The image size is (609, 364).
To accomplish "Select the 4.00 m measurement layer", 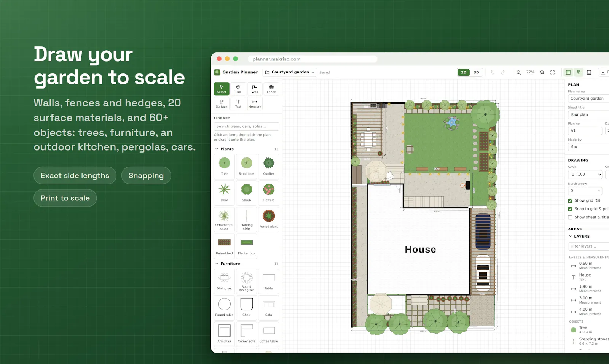I will click(x=588, y=312).
